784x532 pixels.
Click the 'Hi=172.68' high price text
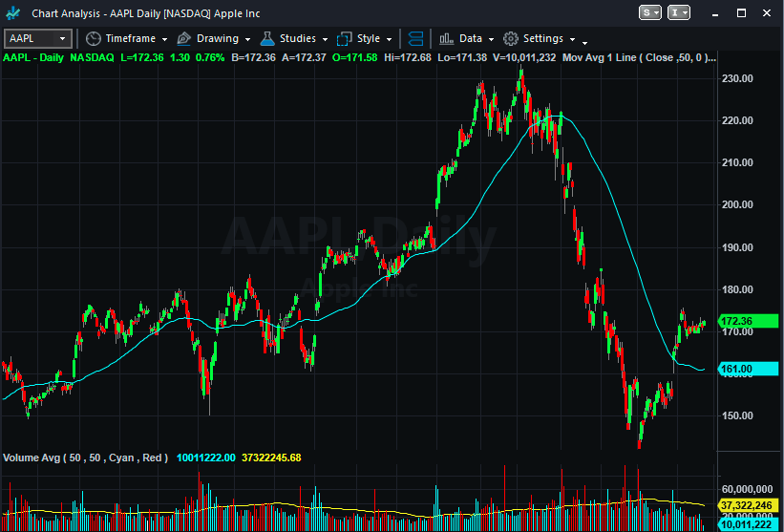point(408,57)
